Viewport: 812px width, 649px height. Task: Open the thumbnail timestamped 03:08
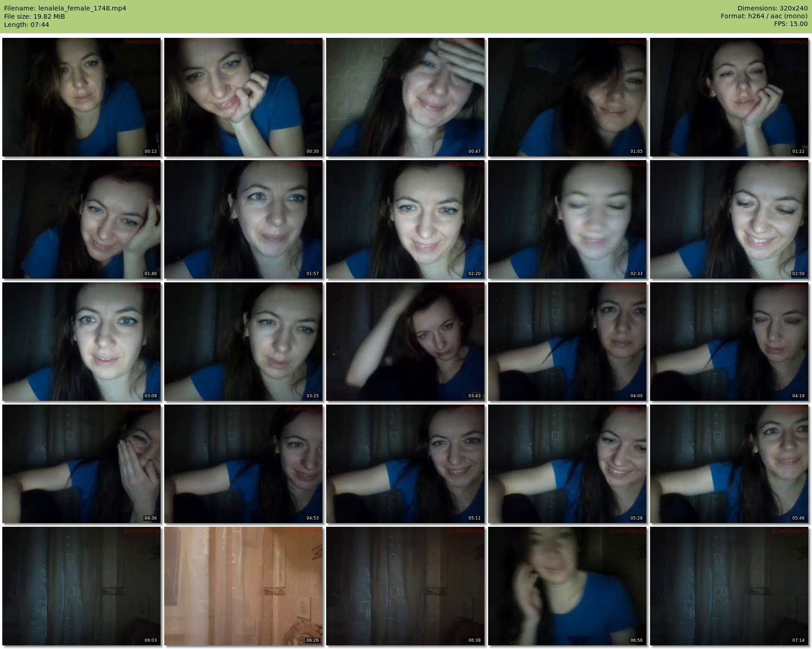pos(82,342)
